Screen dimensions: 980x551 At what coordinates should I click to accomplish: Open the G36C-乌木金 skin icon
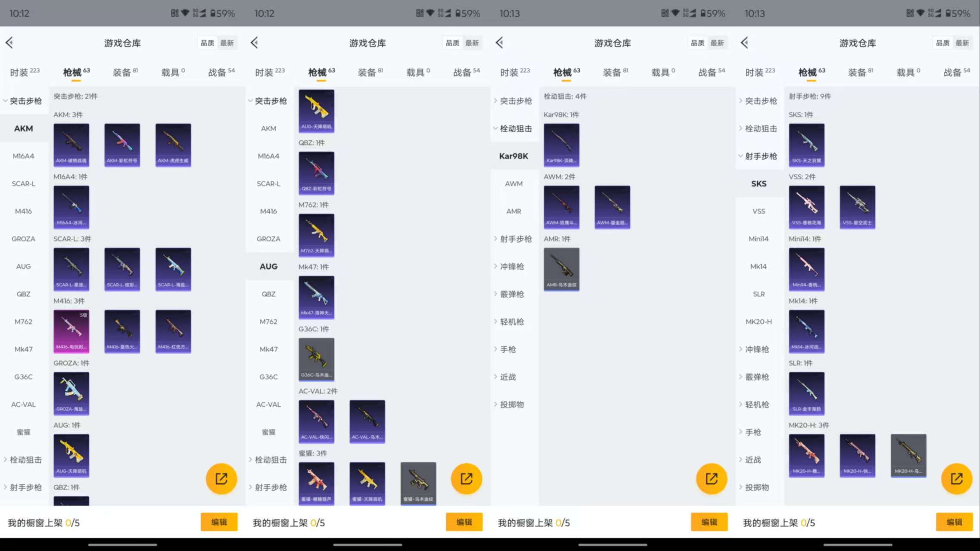click(317, 359)
